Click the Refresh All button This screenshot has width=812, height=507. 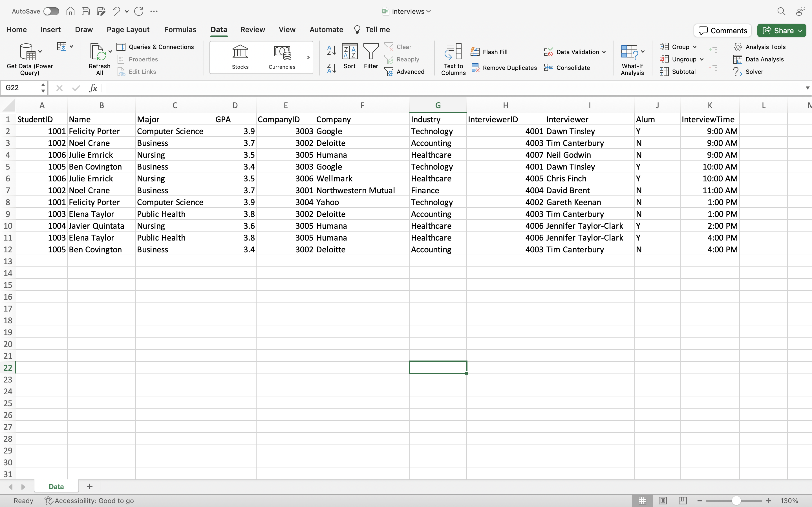(99, 58)
